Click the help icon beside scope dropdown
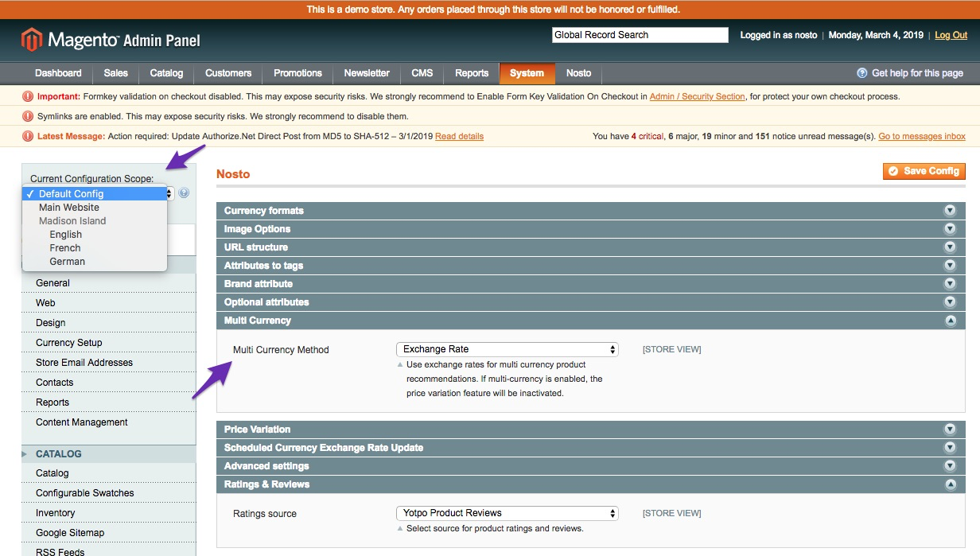This screenshot has height=556, width=980. (x=184, y=193)
